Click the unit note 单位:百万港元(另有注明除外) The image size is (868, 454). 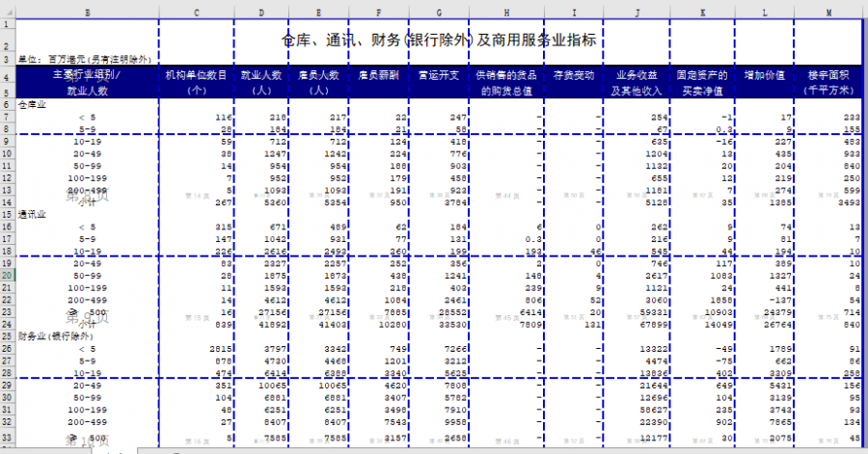click(85, 59)
